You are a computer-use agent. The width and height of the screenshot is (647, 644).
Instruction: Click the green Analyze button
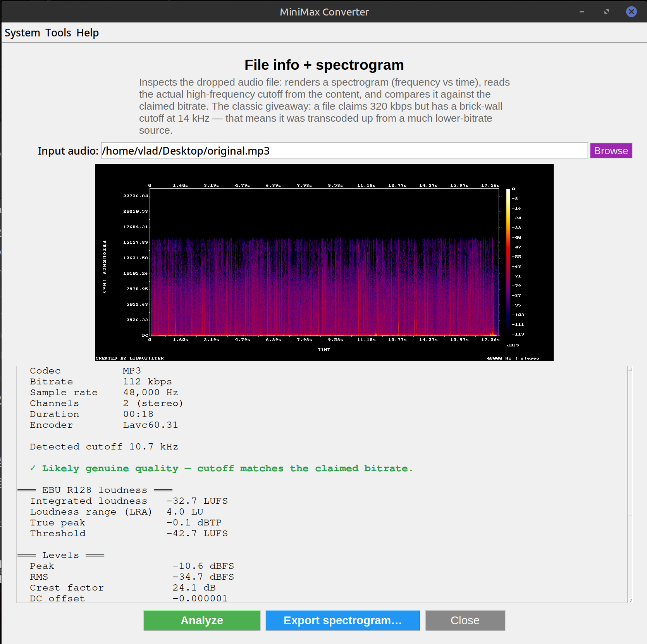coord(202,620)
